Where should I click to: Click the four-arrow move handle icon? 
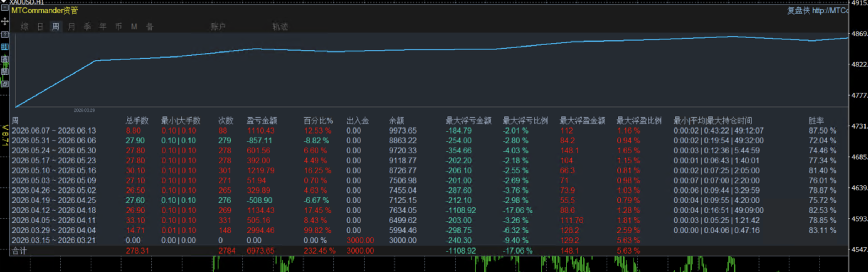click(x=5, y=21)
